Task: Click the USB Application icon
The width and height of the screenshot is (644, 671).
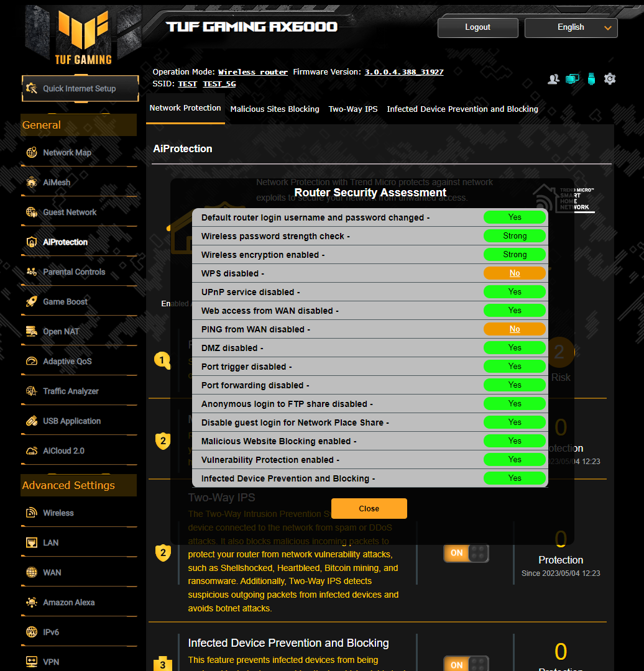Action: 32,421
